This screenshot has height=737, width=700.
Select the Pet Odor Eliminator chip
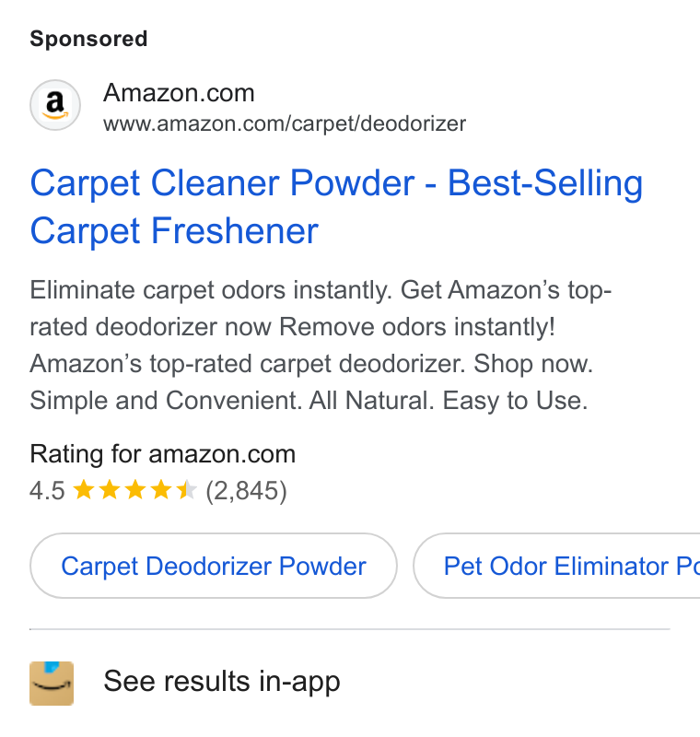click(556, 566)
